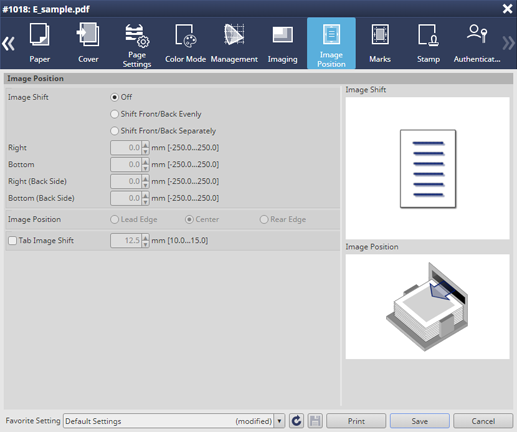Open the Marks settings icon
Screen dimensions: 517x432
pos(380,34)
